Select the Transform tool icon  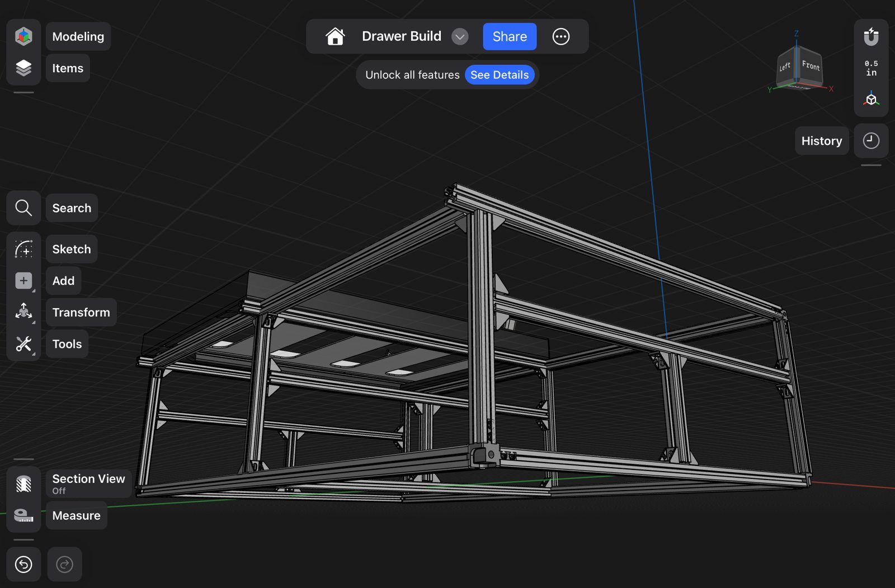coord(23,312)
